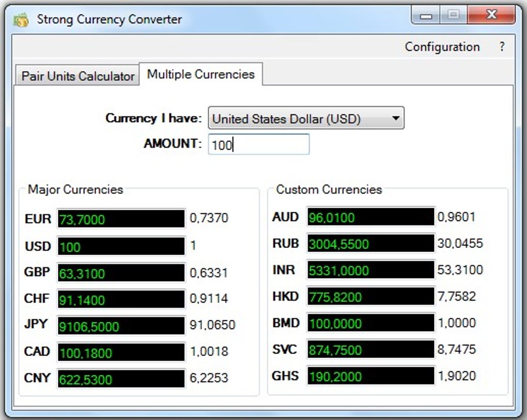Click the GHS currency label
Screen dimensions: 527x420
tap(285, 376)
